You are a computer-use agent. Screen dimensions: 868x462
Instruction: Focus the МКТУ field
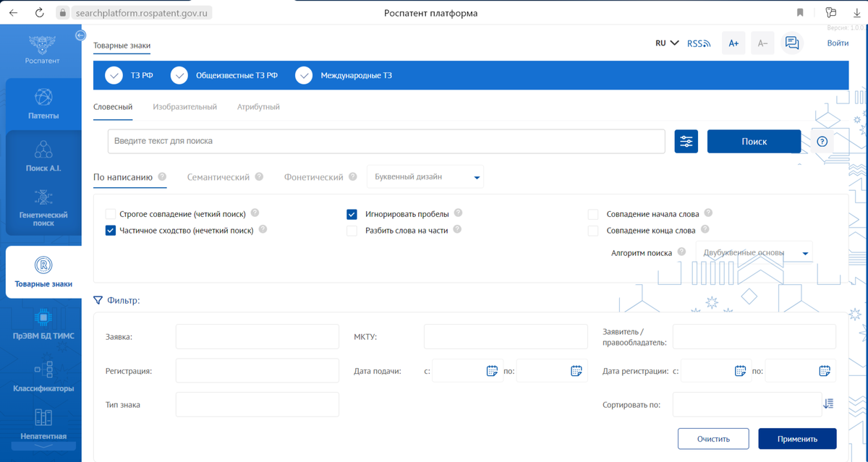pyautogui.click(x=506, y=337)
